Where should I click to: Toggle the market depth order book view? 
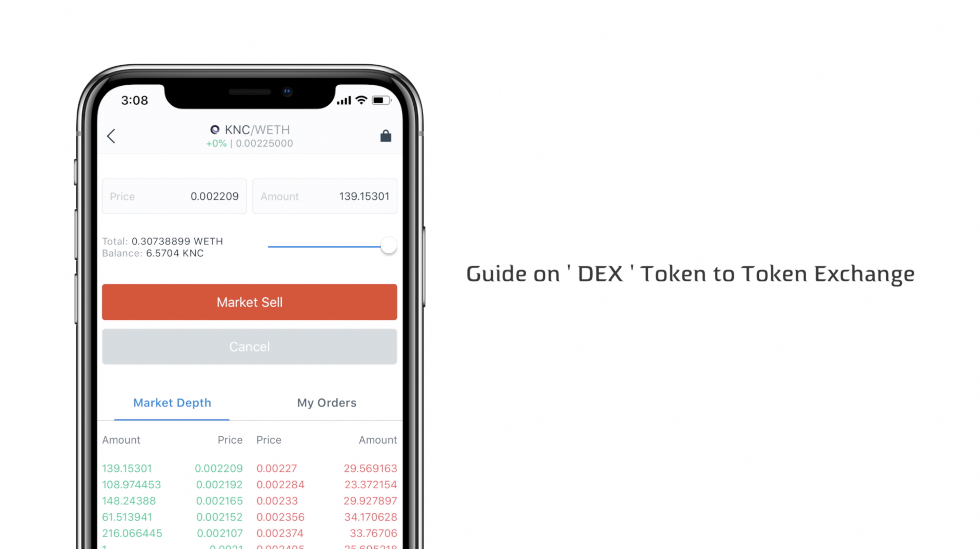(x=172, y=402)
